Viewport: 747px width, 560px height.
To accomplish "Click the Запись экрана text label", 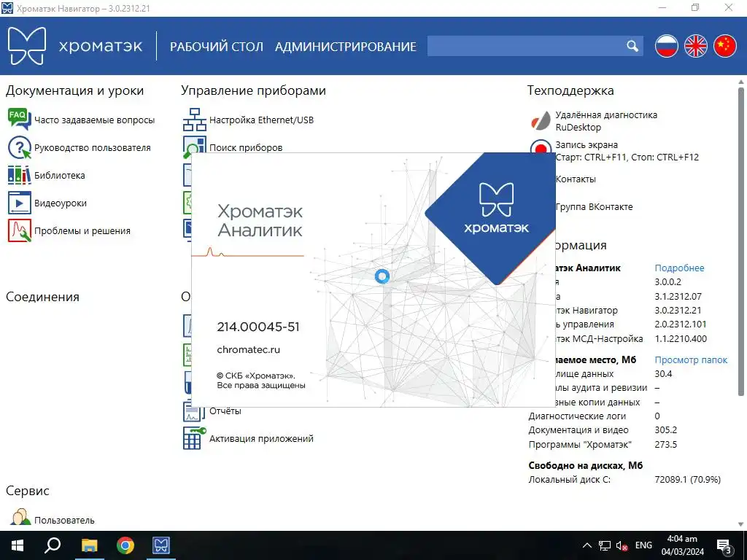I will pyautogui.click(x=587, y=145).
